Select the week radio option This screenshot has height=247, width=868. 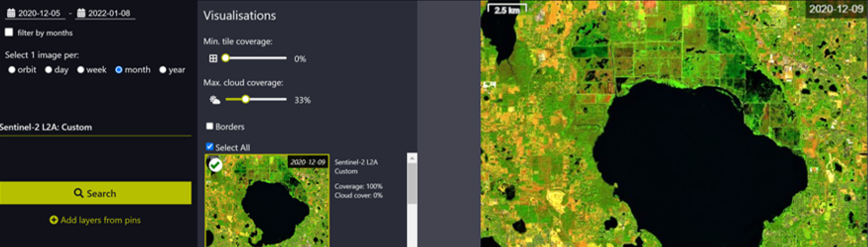(80, 70)
